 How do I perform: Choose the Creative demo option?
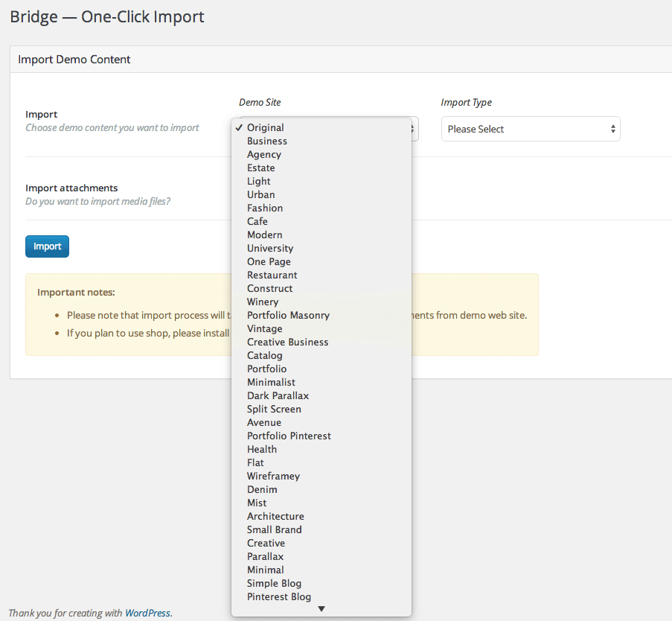321,543
